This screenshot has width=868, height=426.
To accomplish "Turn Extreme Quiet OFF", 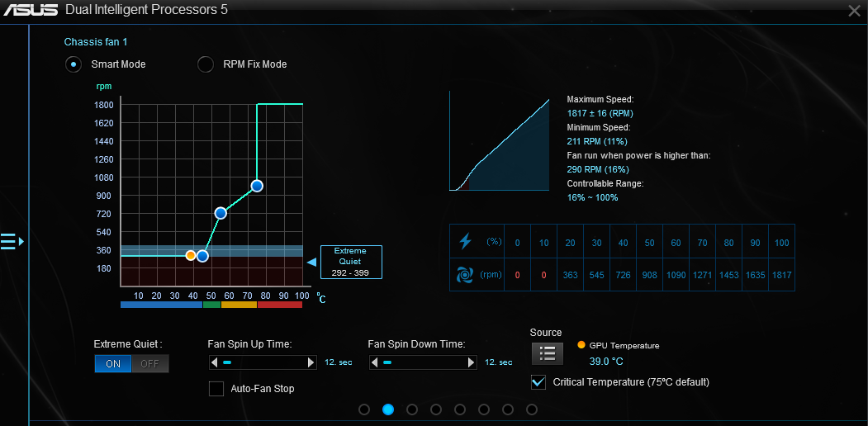I will (150, 363).
